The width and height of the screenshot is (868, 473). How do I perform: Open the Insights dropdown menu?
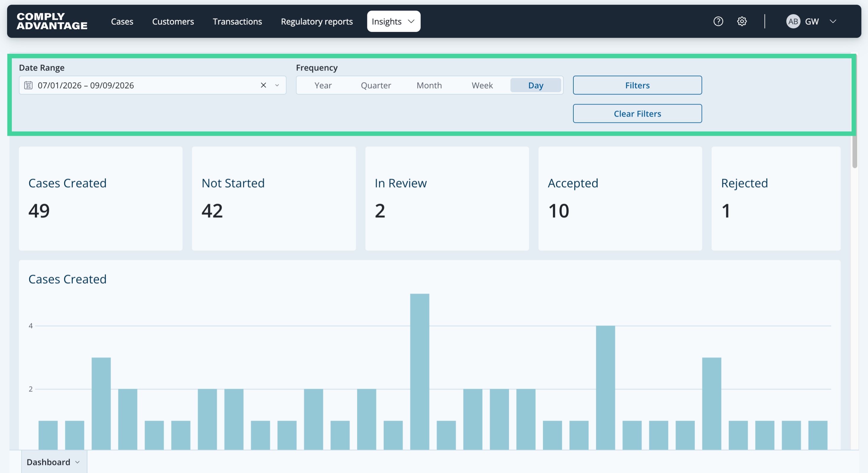pos(394,22)
